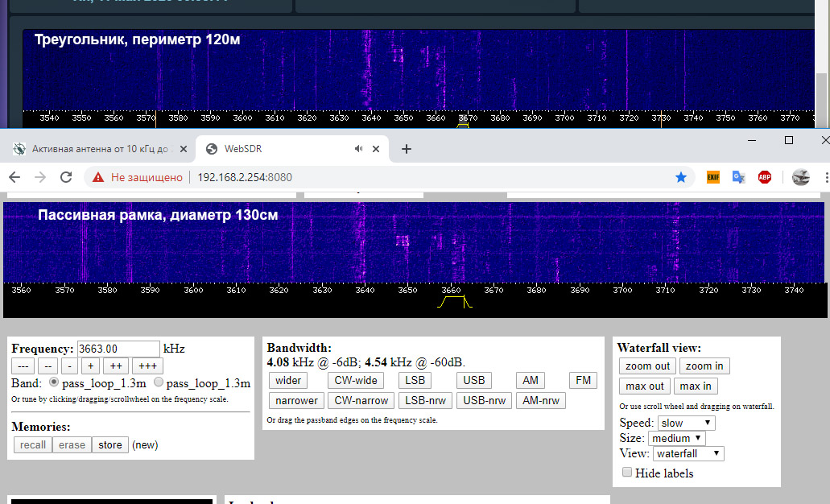The image size is (830, 504).
Task: Make the bandwidth wider
Action: (288, 381)
